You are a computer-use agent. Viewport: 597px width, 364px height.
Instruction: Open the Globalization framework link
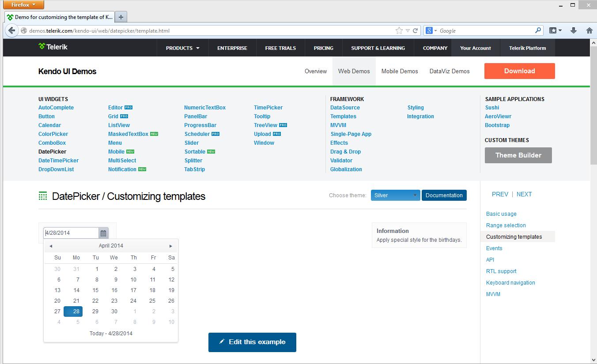(x=346, y=169)
